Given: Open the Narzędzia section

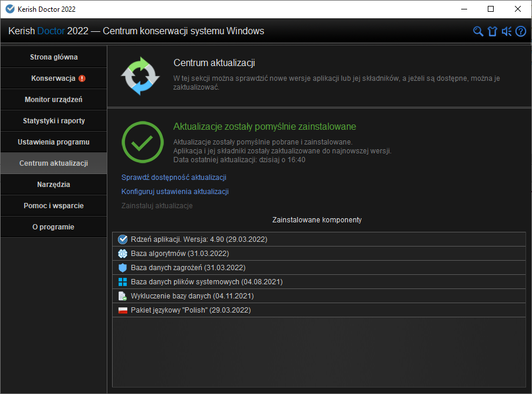Looking at the screenshot, I should [54, 184].
